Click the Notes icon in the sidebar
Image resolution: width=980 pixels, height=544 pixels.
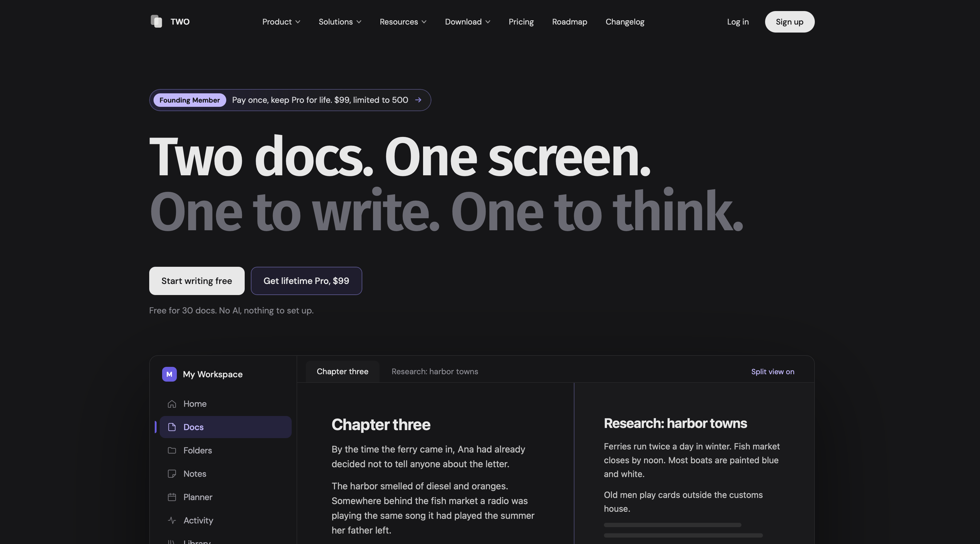pos(172,474)
